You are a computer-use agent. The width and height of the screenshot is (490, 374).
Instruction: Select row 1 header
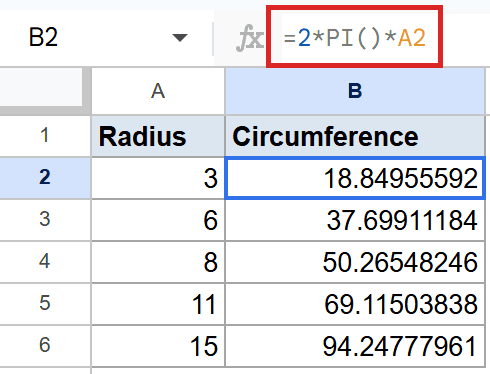tap(45, 136)
